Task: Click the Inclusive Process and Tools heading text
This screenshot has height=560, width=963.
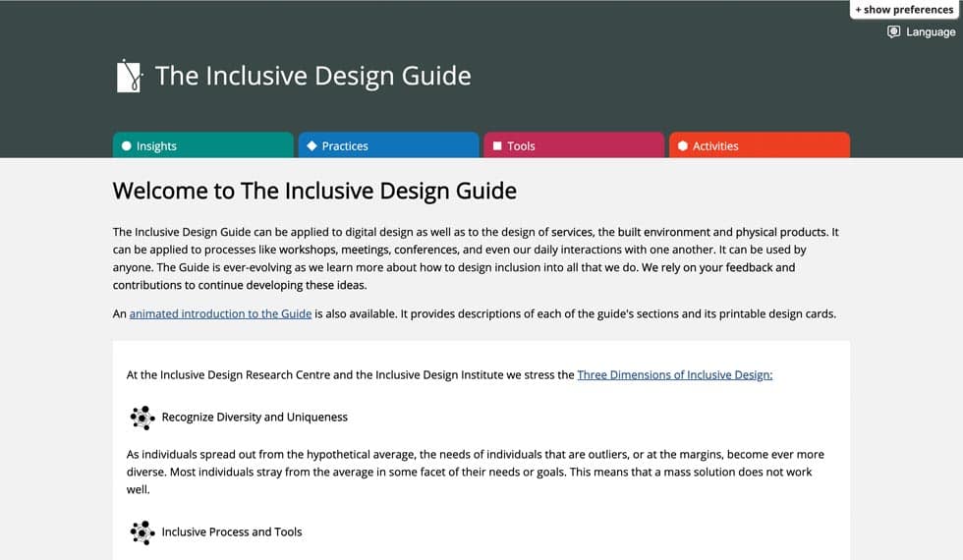Action: [232, 532]
